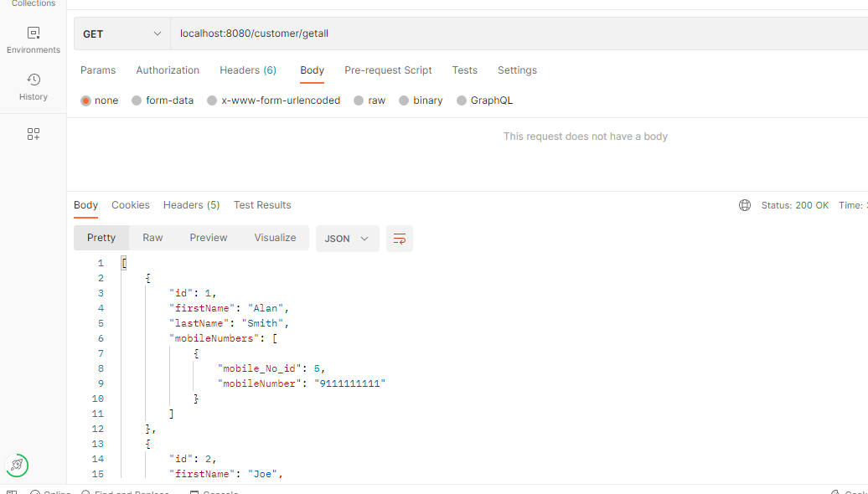Viewport: 868px width, 494px height.
Task: Switch to the request Params tab
Action: point(98,70)
